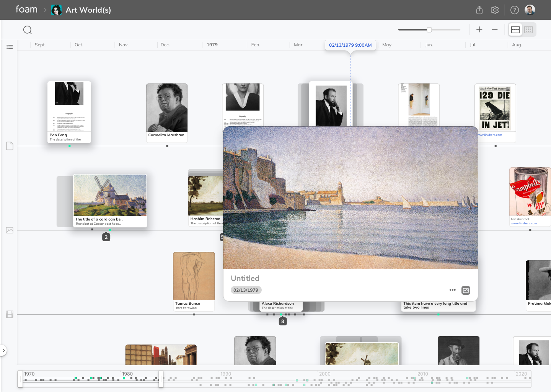Open the Art World(s) project avatar
551x392 pixels.
57,10
